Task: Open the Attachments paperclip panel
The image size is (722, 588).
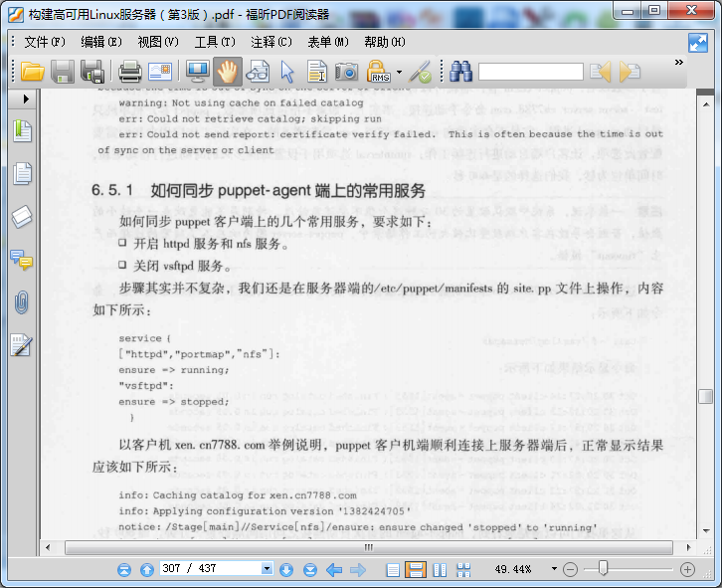Action: (22, 302)
